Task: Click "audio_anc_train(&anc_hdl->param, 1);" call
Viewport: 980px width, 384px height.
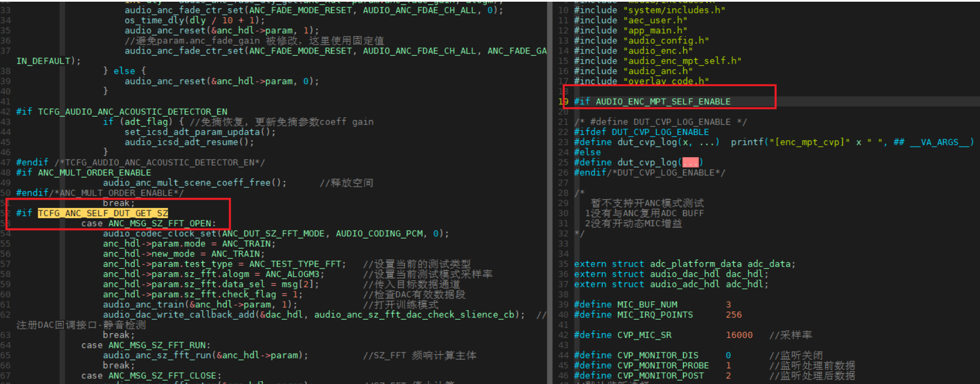Action: coord(200,304)
